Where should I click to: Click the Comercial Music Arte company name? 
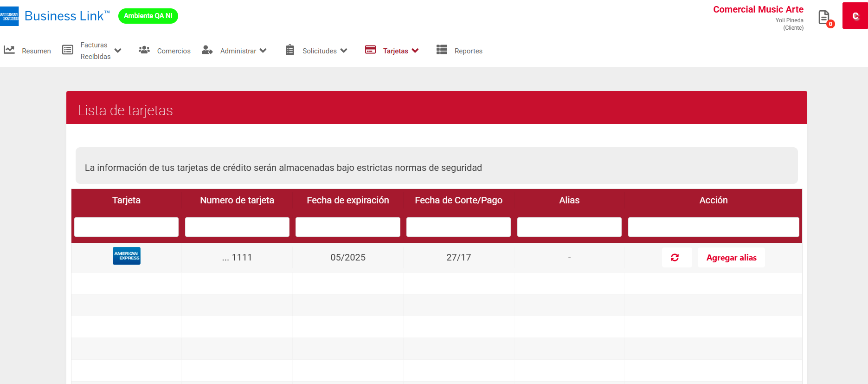(758, 10)
